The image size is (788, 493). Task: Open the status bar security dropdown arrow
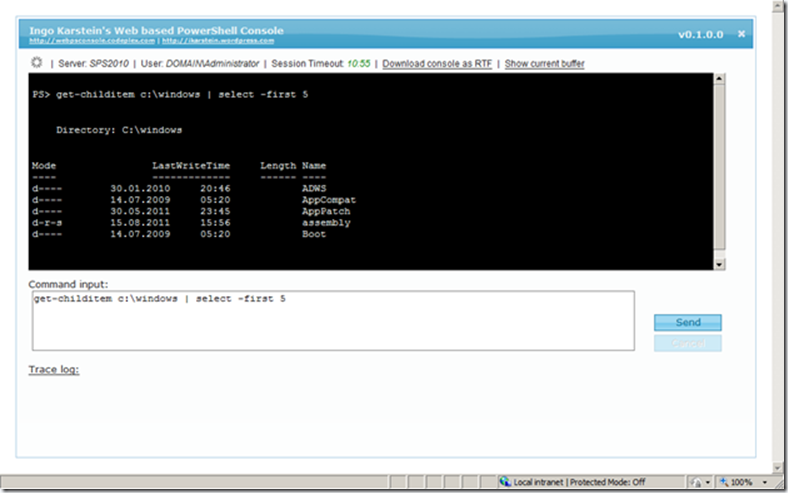pyautogui.click(x=708, y=482)
